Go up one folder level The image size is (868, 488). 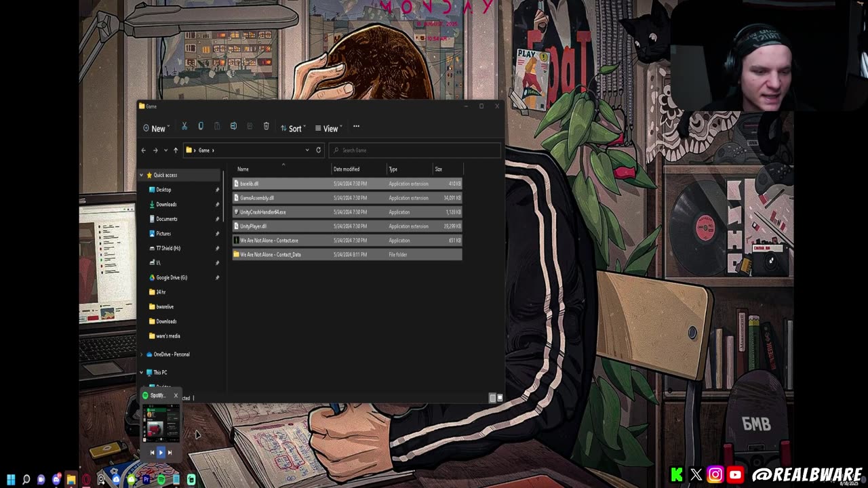point(176,150)
